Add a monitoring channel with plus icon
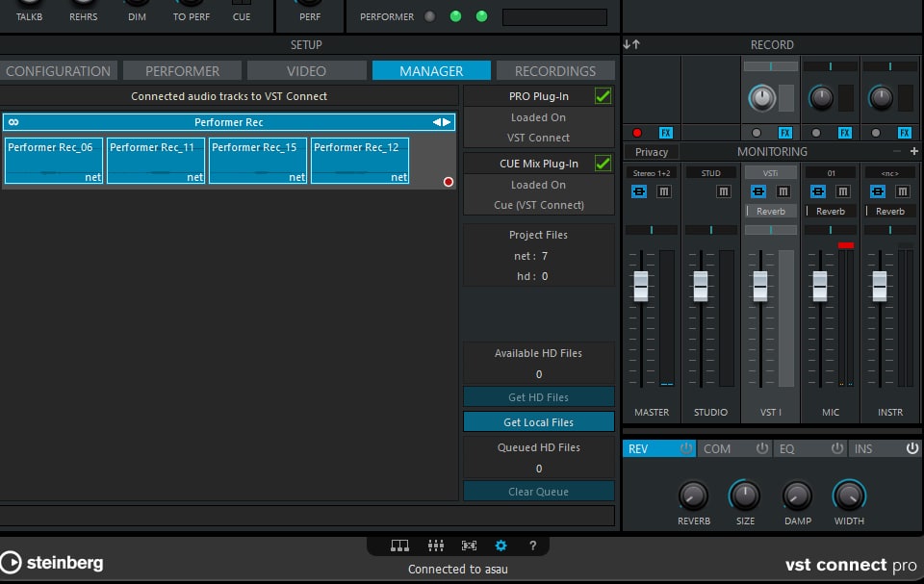The image size is (924, 584). pos(914,151)
